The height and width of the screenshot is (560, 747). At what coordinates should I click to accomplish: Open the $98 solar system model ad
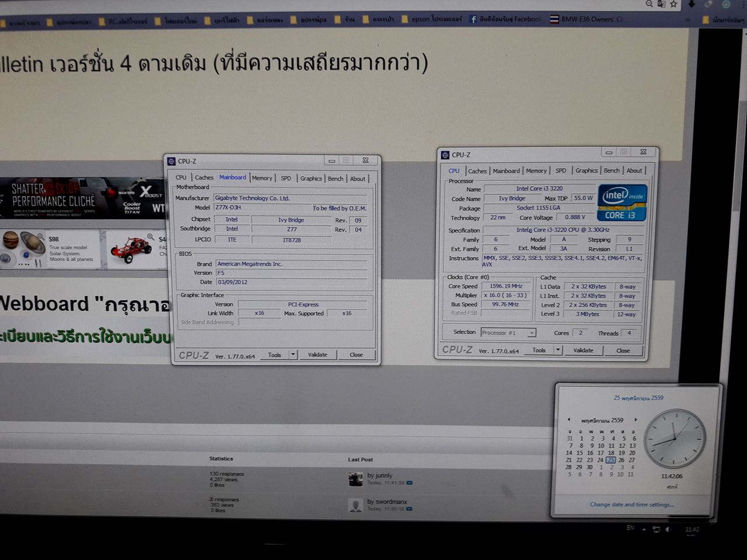pos(50,249)
